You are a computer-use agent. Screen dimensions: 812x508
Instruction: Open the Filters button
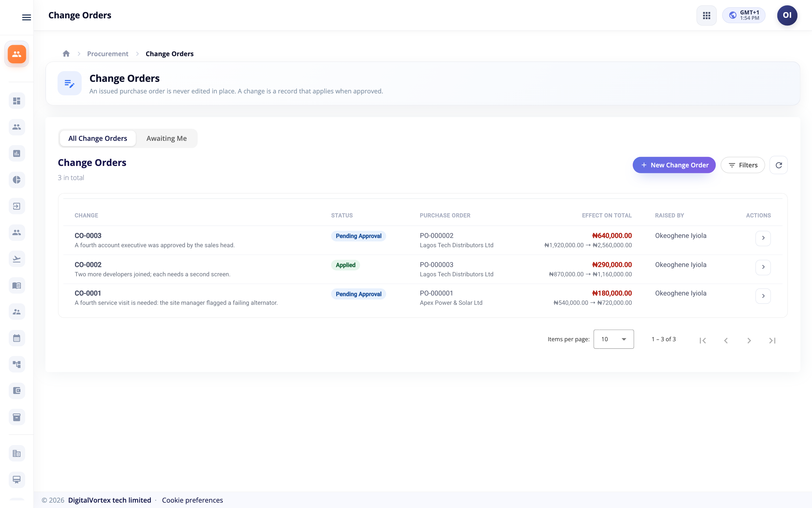(743, 165)
